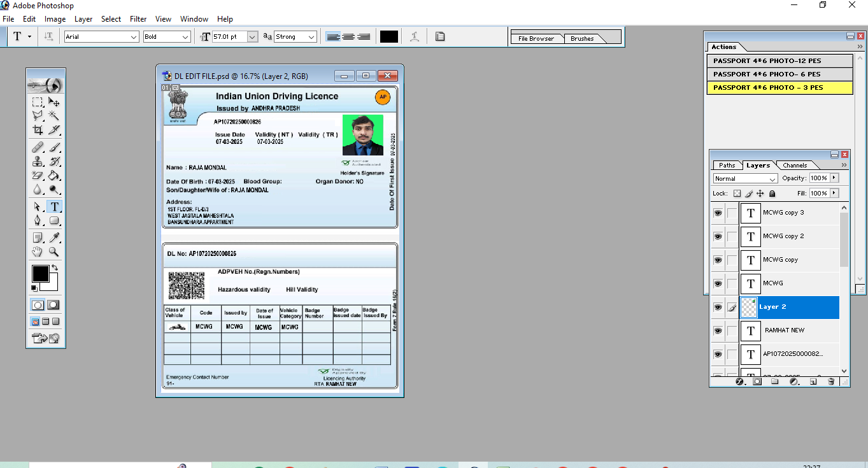
Task: Select the Rounded Rectangle shape tool
Action: click(54, 221)
